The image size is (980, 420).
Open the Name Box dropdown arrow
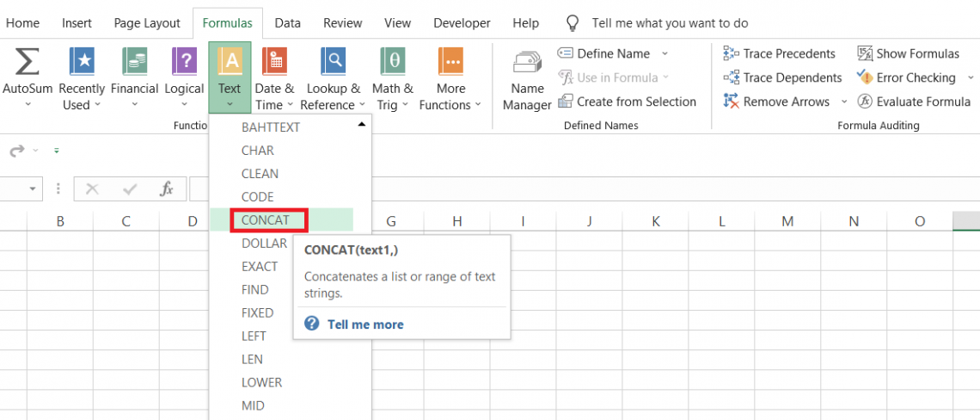click(34, 189)
